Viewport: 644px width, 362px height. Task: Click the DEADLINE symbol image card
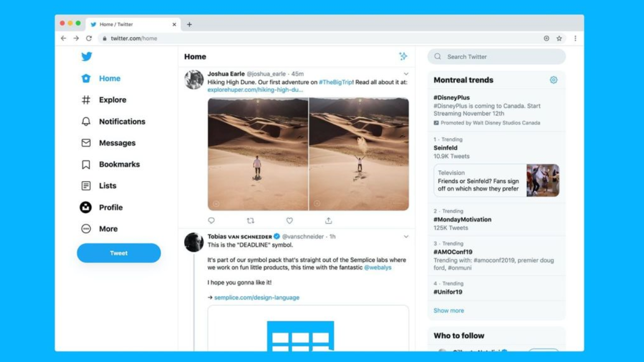pyautogui.click(x=308, y=328)
